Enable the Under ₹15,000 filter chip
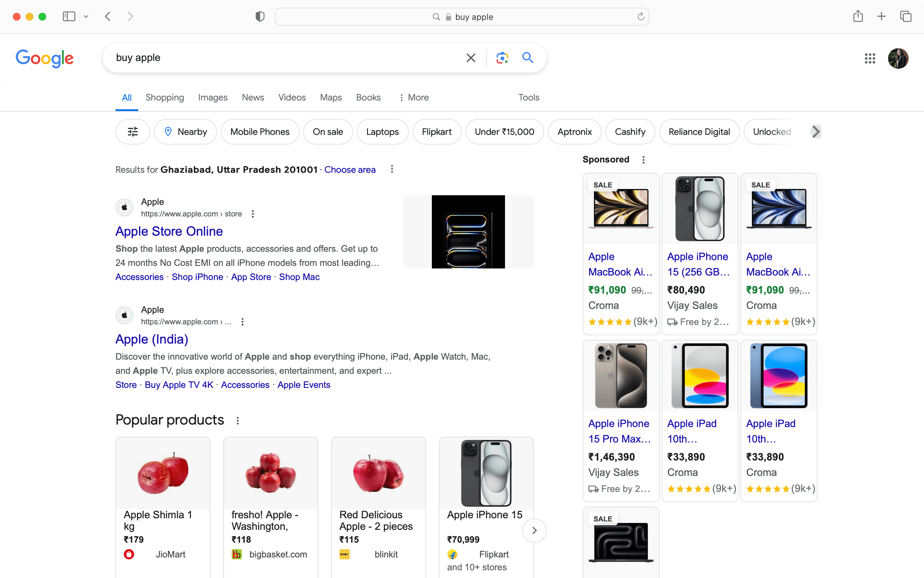Screen dimensions: 924x578 504,132
